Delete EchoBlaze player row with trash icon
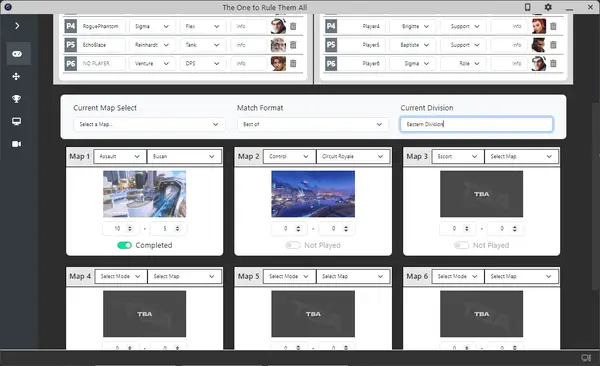The height and width of the screenshot is (366, 600). tap(293, 45)
